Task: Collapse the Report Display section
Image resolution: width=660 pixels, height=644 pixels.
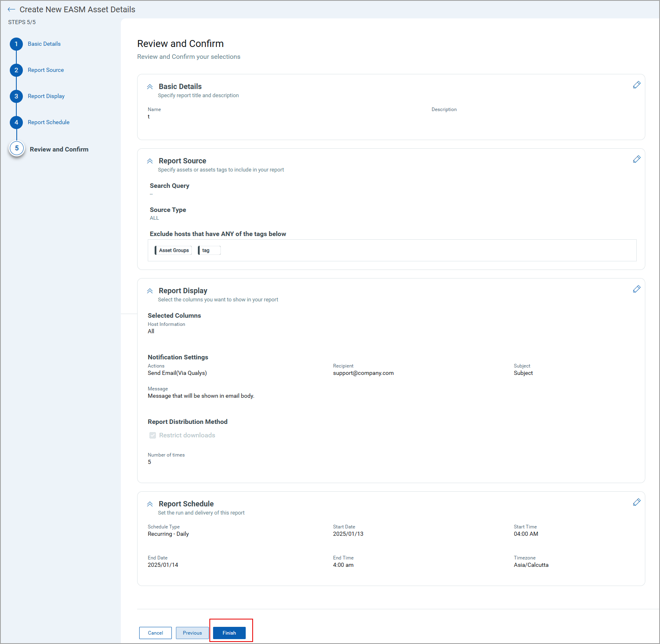Action: pyautogui.click(x=150, y=290)
